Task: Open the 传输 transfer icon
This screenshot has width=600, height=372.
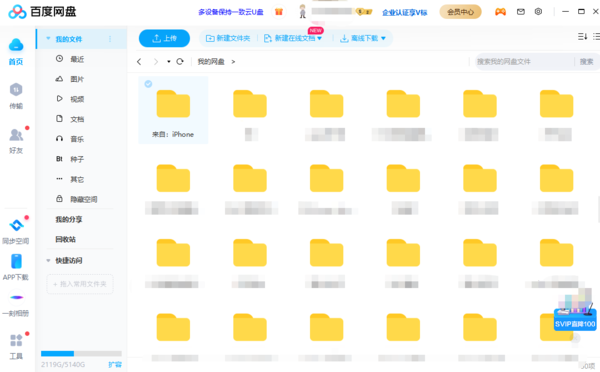Action: (16, 90)
